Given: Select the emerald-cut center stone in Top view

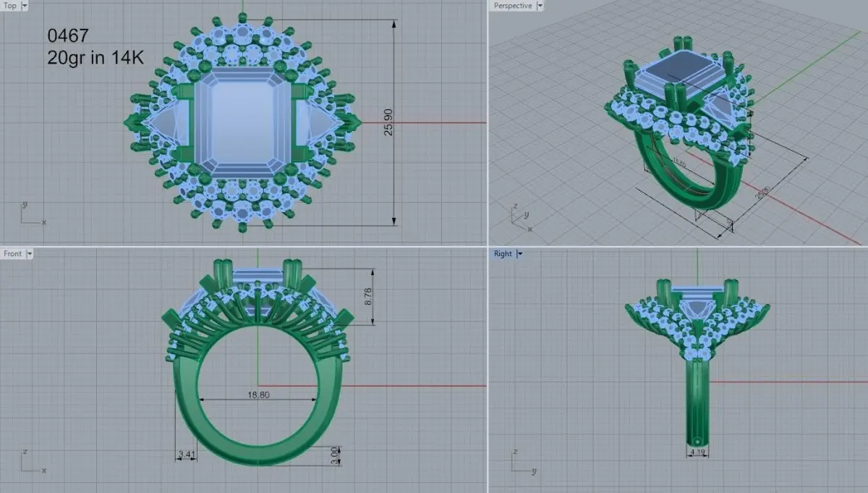Looking at the screenshot, I should [243, 123].
